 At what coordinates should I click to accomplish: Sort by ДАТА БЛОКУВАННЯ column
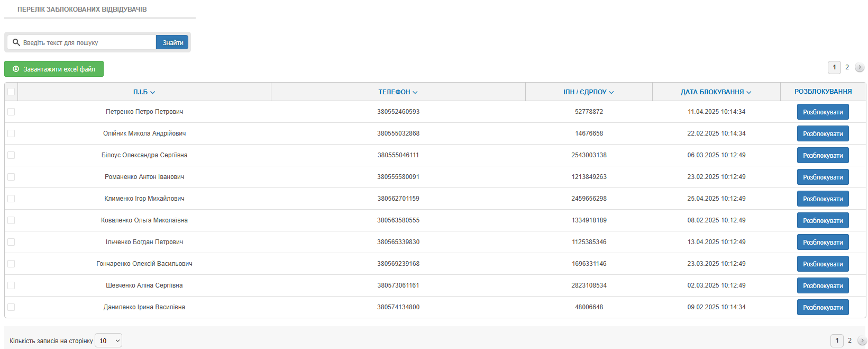[716, 92]
